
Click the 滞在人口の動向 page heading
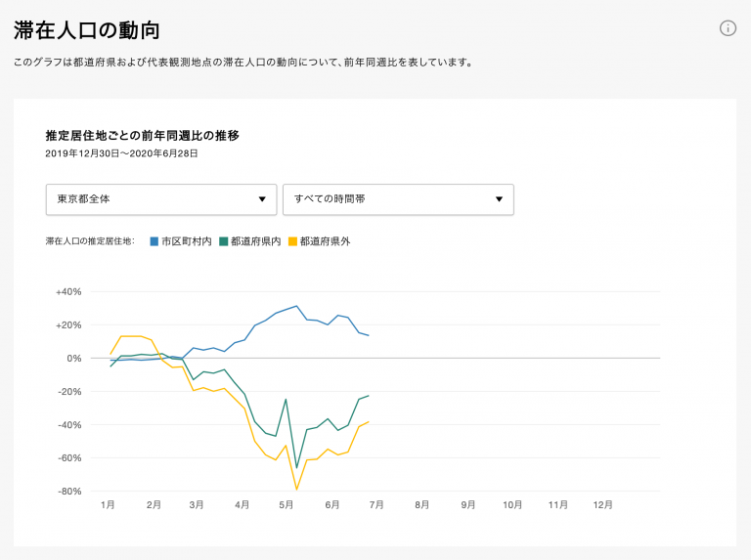pos(87,30)
